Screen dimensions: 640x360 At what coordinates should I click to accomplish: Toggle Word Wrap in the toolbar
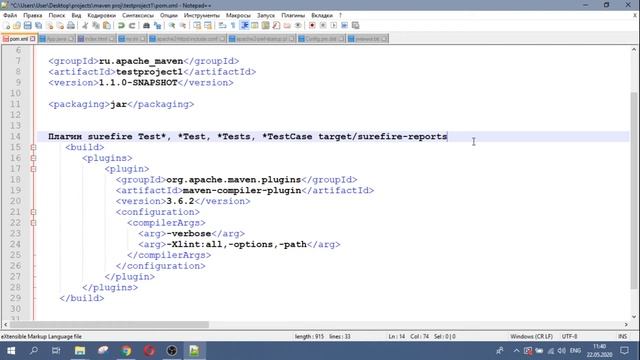pyautogui.click(x=222, y=26)
